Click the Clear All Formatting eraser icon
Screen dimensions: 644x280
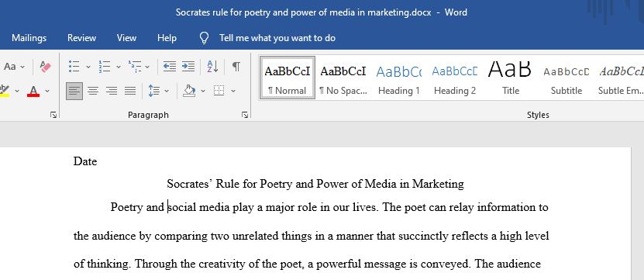45,66
